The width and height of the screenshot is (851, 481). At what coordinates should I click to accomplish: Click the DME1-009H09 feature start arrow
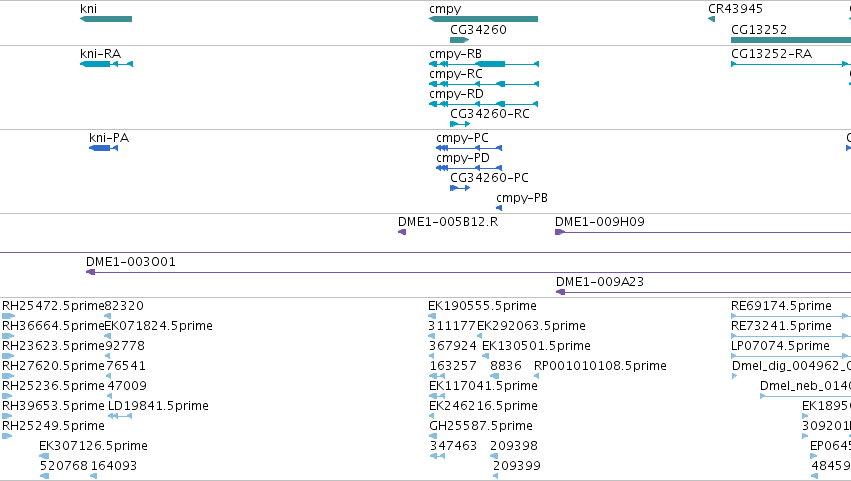[x=560, y=232]
